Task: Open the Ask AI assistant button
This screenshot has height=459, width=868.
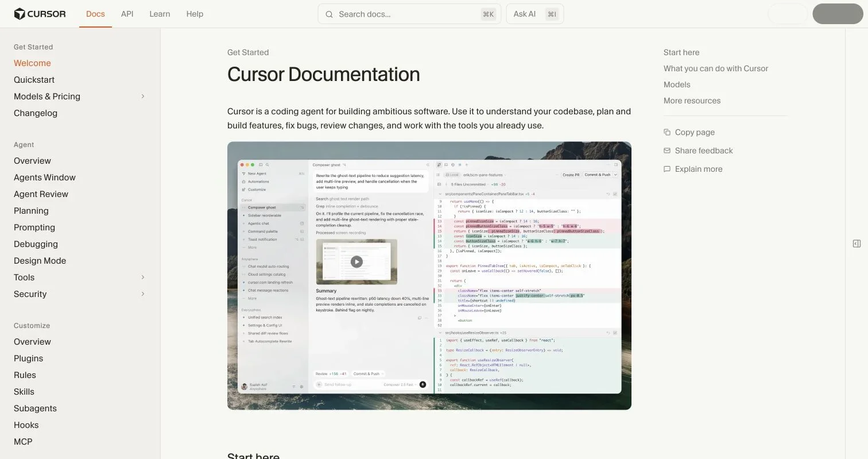Action: coord(535,14)
